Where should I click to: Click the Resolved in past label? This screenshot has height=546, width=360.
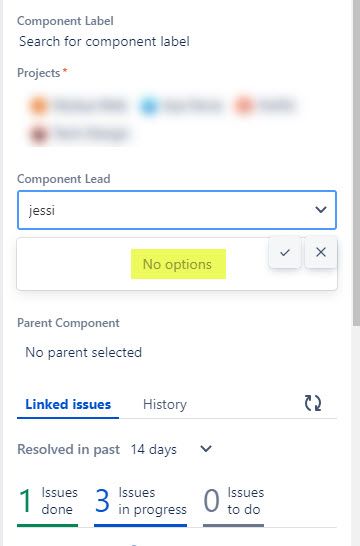(69, 449)
